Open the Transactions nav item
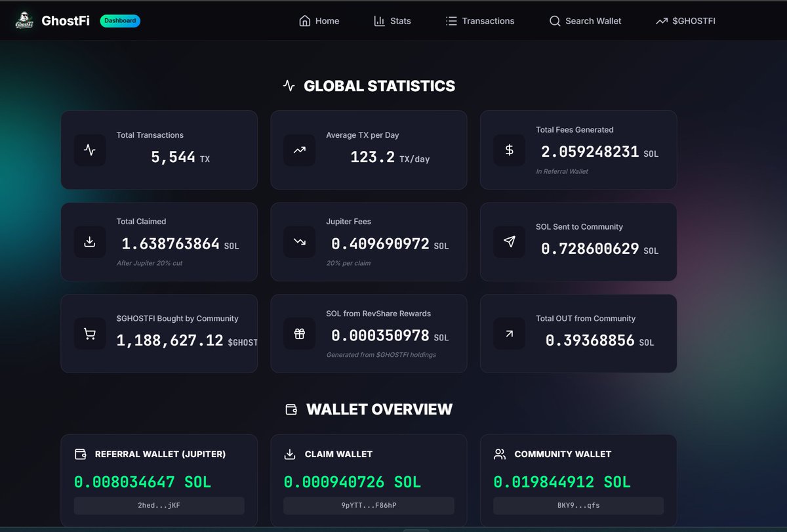 (x=480, y=21)
